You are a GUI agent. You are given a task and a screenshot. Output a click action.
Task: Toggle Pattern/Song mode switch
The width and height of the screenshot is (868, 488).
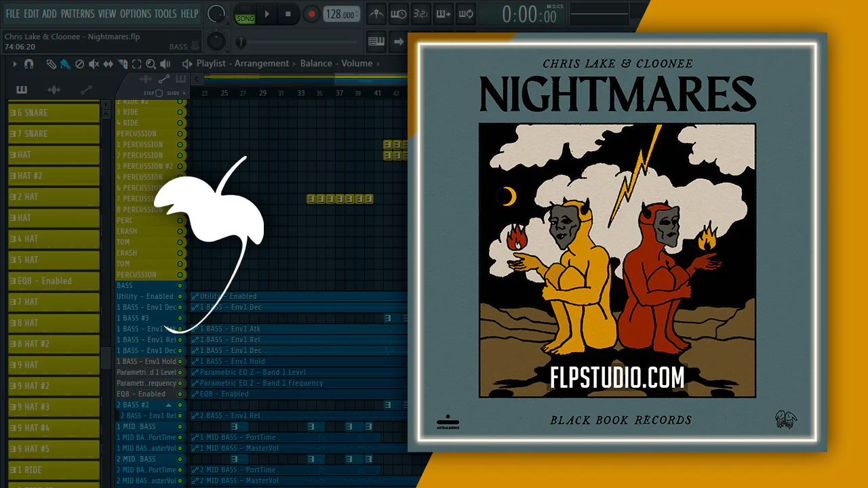[x=245, y=14]
